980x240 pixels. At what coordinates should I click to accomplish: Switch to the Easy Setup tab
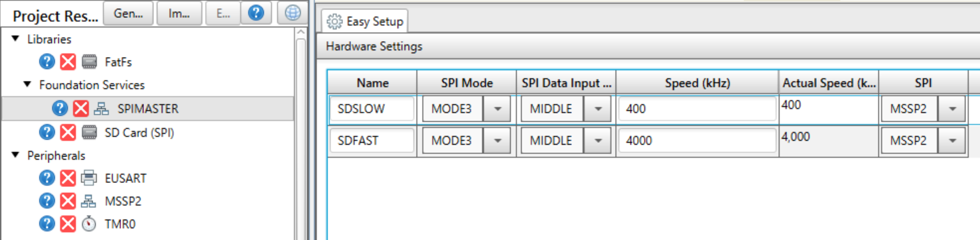[365, 21]
